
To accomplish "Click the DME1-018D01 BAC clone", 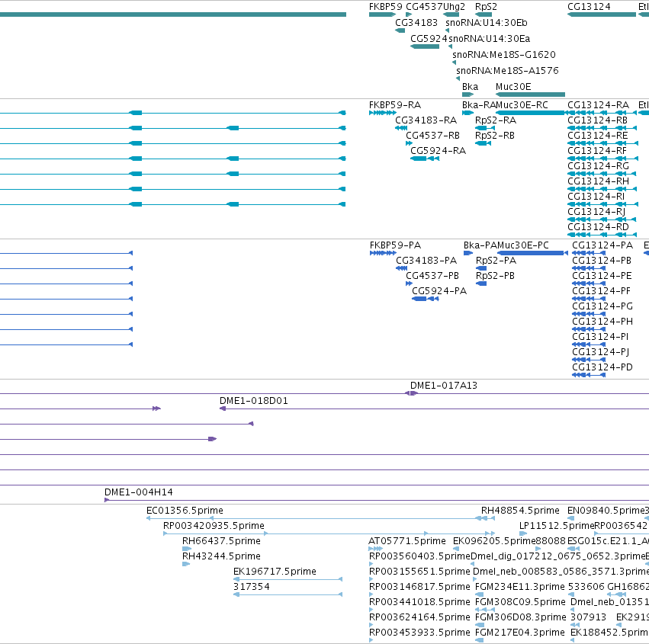I will [434, 409].
